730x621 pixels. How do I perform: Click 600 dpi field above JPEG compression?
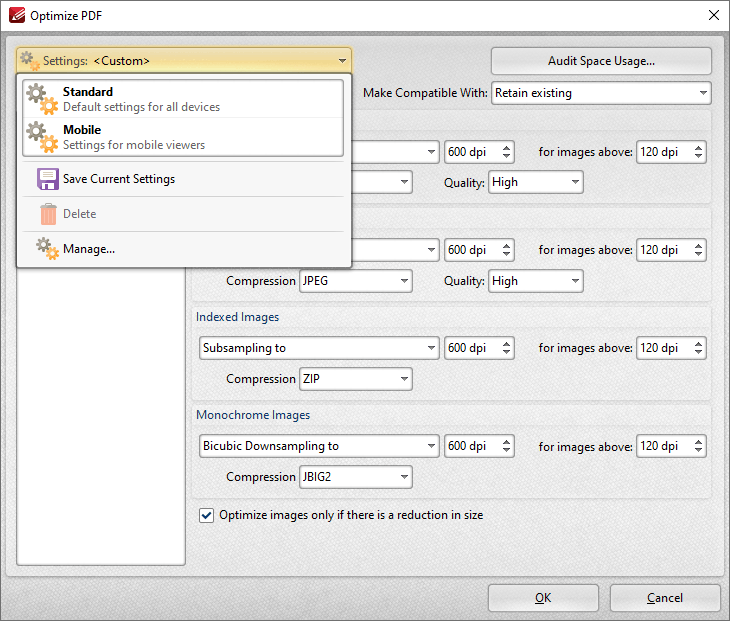(x=479, y=250)
